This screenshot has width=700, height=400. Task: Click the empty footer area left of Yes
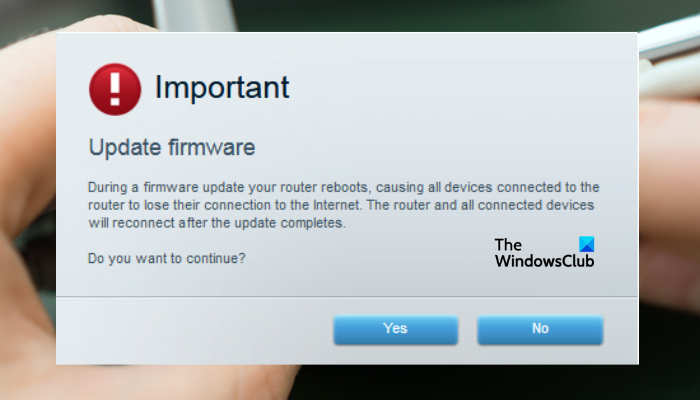tap(190, 329)
